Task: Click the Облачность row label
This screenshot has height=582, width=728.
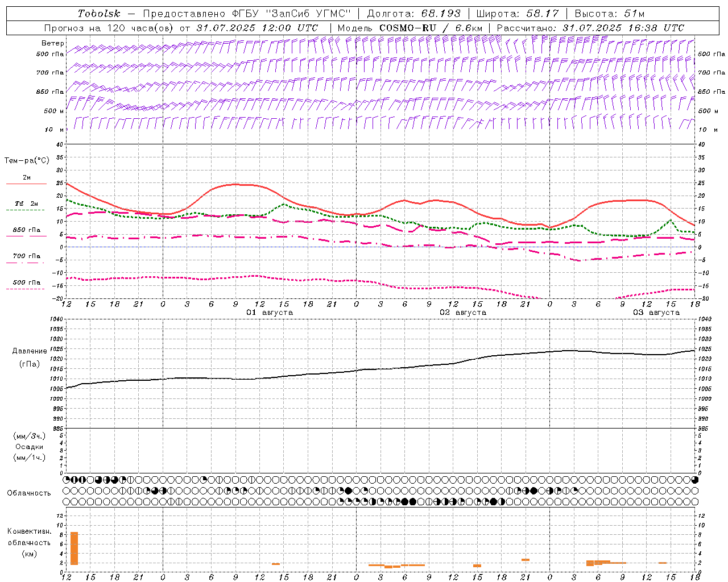Action: pyautogui.click(x=29, y=493)
